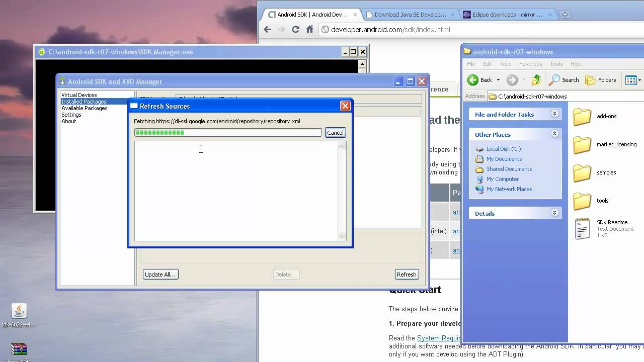The width and height of the screenshot is (644, 362).
Task: Open the Help menu in Explorer
Action: [576, 64]
